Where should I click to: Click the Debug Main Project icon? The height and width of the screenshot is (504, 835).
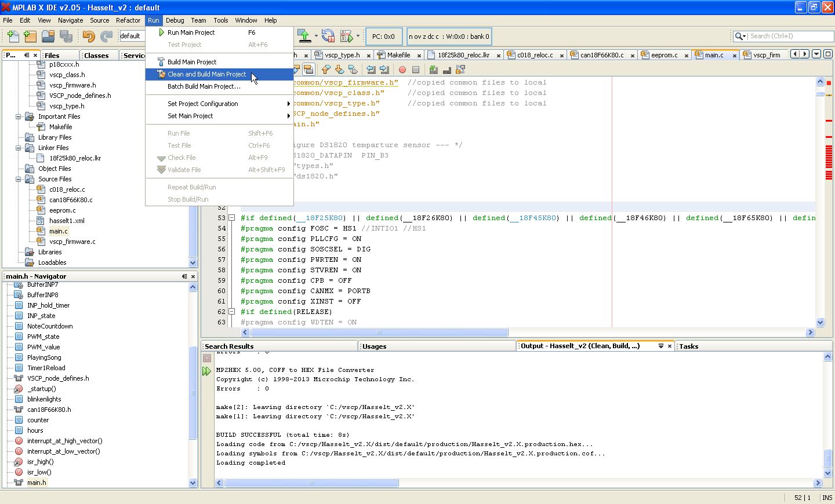point(346,36)
